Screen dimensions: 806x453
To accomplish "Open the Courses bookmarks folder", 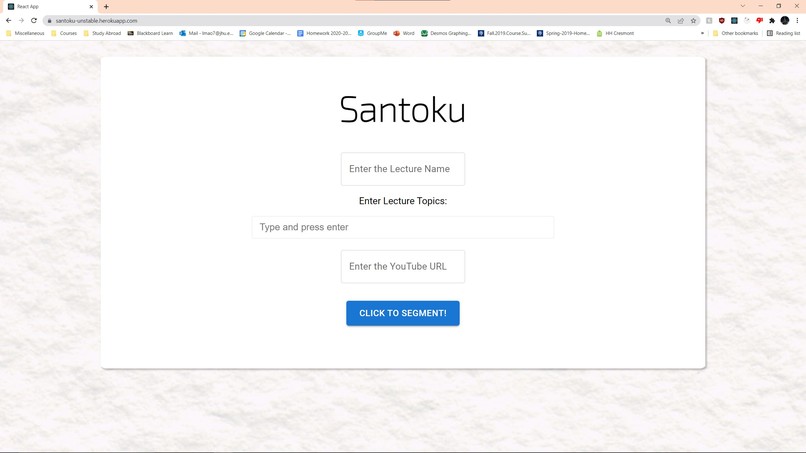I will coord(64,33).
